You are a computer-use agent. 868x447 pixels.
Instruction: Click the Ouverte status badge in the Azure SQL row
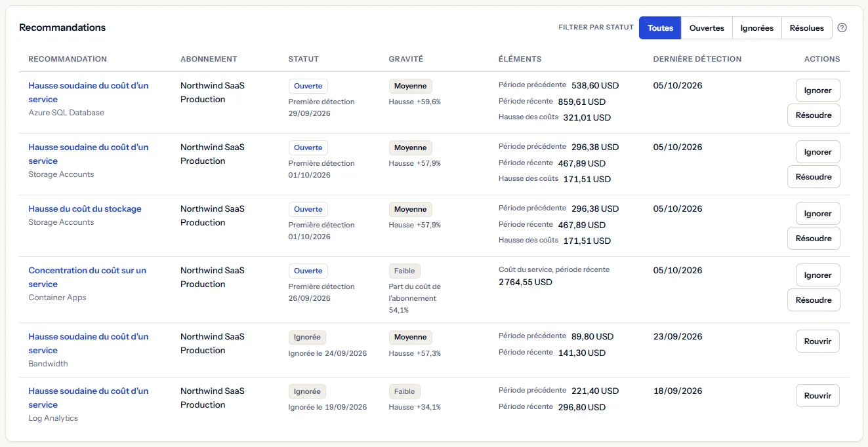[308, 87]
